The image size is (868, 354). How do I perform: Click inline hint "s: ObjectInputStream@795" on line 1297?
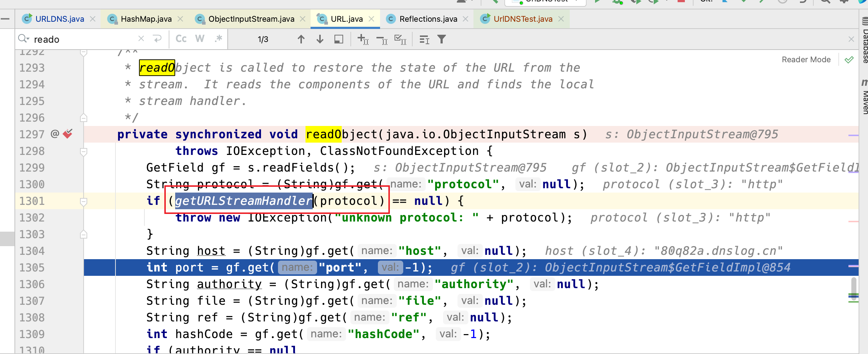691,134
